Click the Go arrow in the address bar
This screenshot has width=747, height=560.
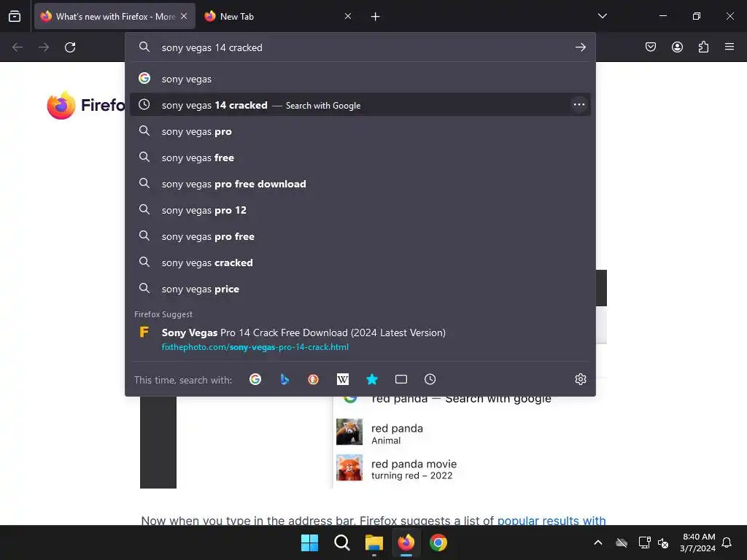pyautogui.click(x=580, y=47)
